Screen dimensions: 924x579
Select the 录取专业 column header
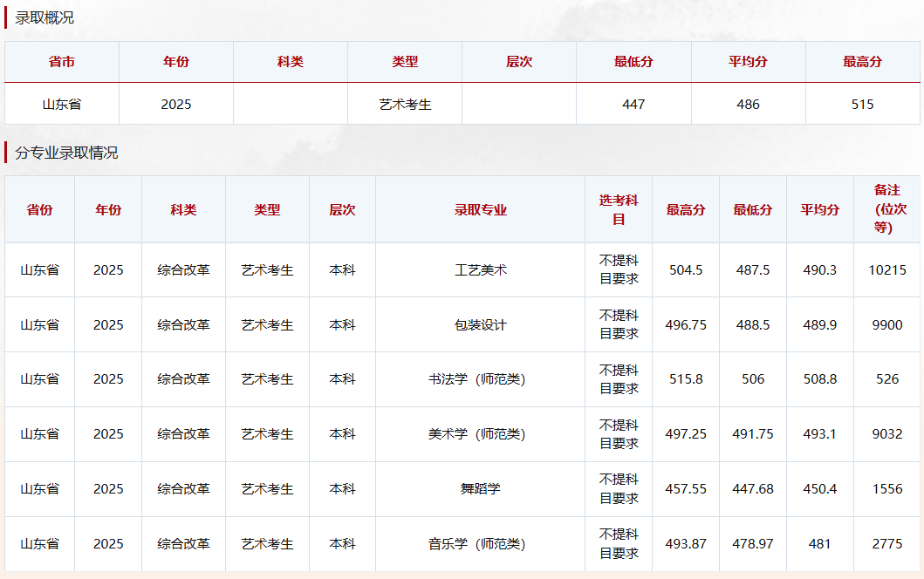click(480, 210)
